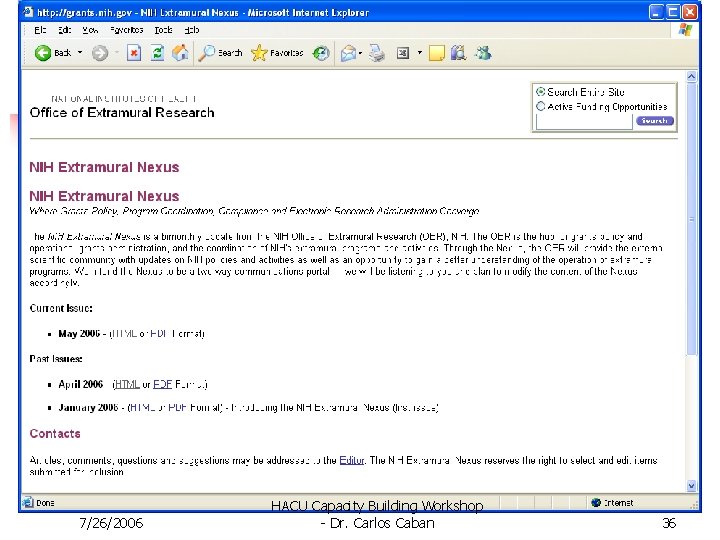Open the Favorites menu

[x=126, y=30]
